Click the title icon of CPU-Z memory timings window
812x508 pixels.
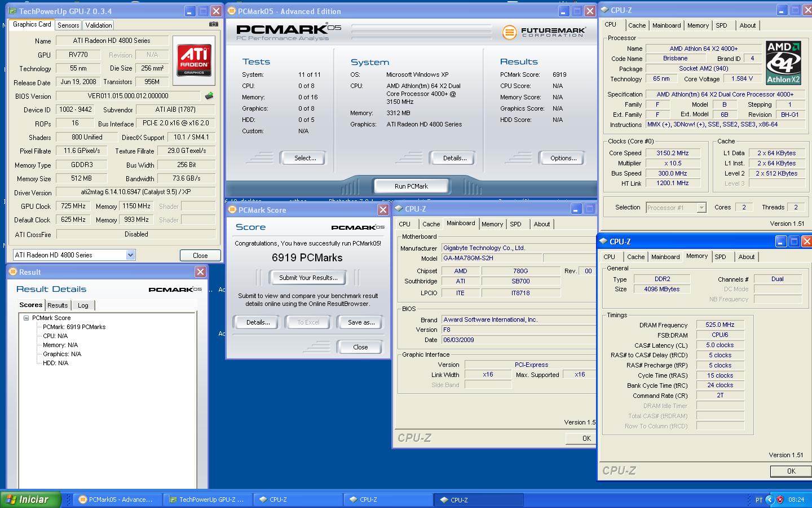coord(603,242)
